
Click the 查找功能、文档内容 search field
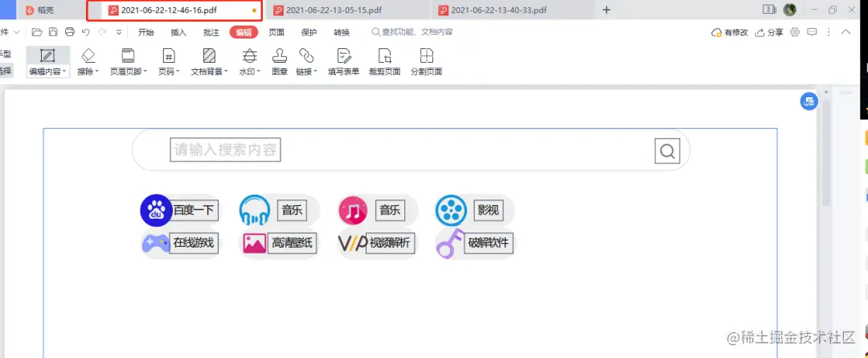click(x=412, y=32)
